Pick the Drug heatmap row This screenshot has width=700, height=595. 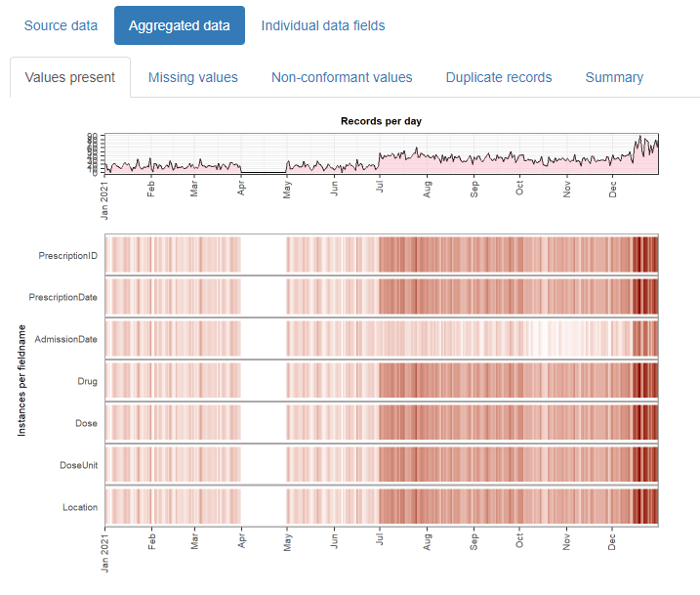pyautogui.click(x=382, y=381)
